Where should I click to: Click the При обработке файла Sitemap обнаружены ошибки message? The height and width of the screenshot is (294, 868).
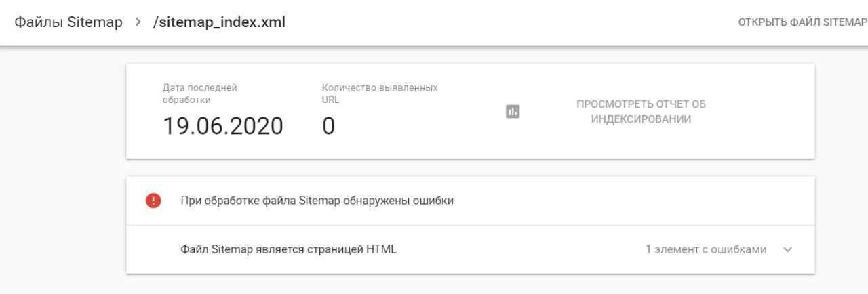tap(317, 201)
